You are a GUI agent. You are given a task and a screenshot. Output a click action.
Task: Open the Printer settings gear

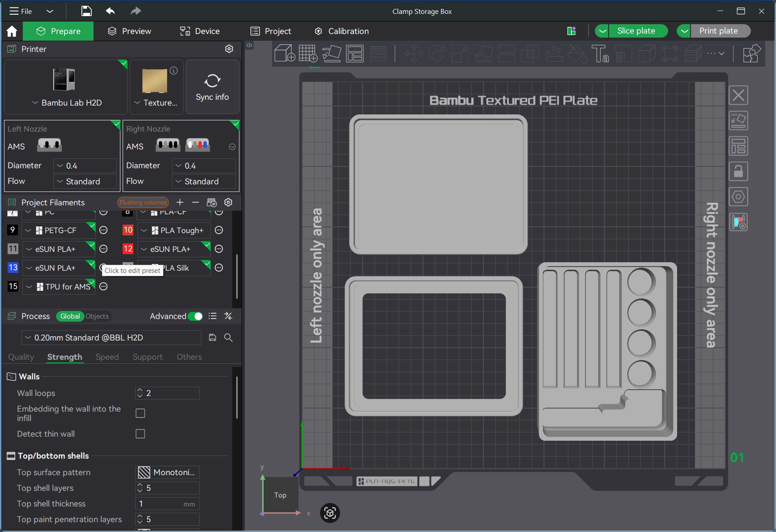point(229,49)
